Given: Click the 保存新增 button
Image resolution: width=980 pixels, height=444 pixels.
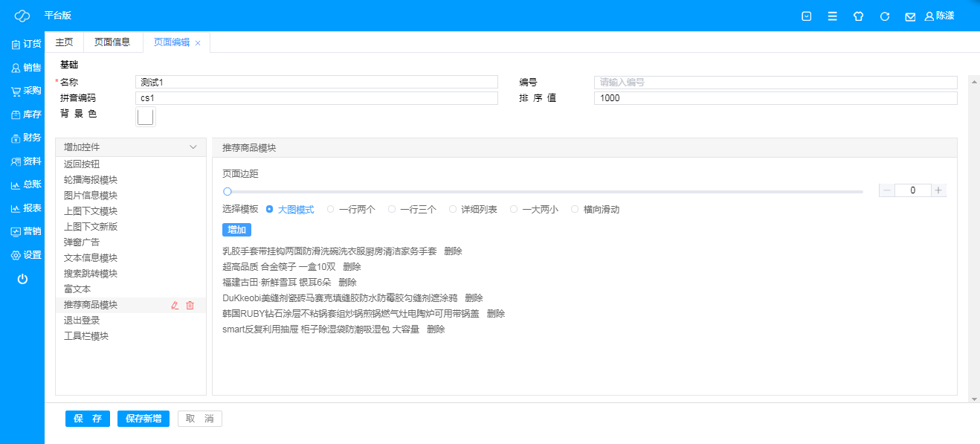Looking at the screenshot, I should [x=144, y=419].
